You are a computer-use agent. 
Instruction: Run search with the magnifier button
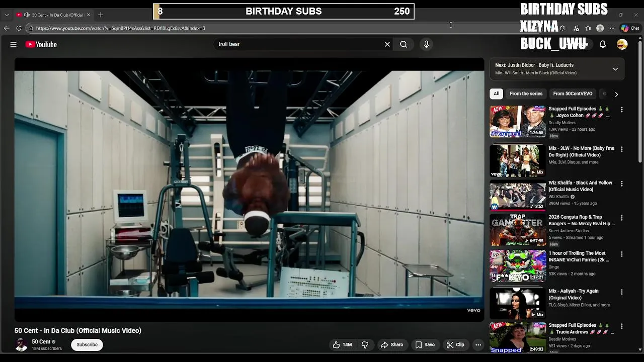coord(404,44)
